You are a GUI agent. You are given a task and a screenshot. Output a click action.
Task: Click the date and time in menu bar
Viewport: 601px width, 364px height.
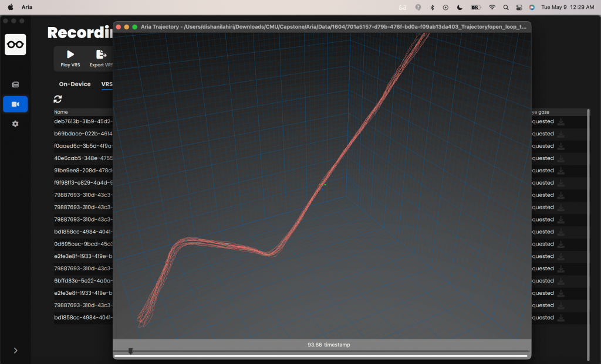(x=568, y=7)
